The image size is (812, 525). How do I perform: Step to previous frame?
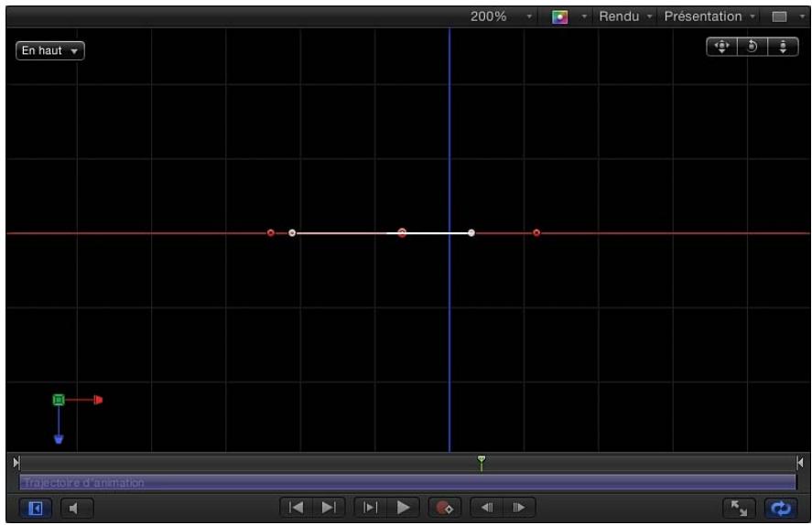click(487, 508)
